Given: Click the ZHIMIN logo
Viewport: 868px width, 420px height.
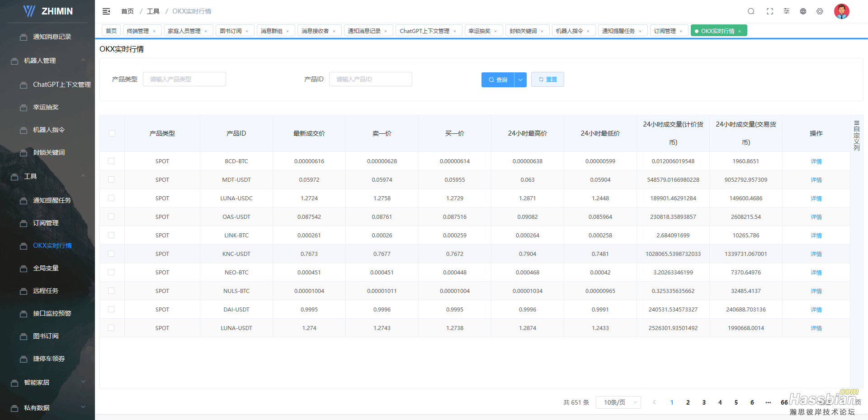Looking at the screenshot, I should [x=48, y=11].
